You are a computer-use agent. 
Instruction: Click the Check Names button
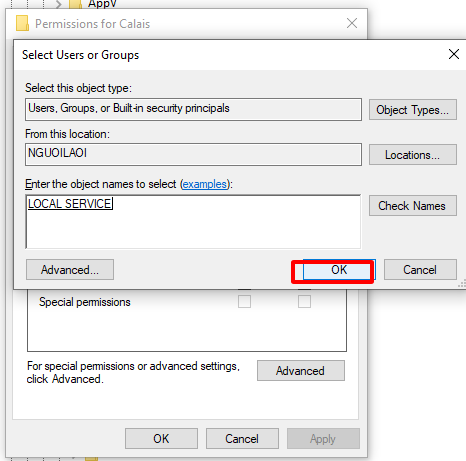[412, 206]
